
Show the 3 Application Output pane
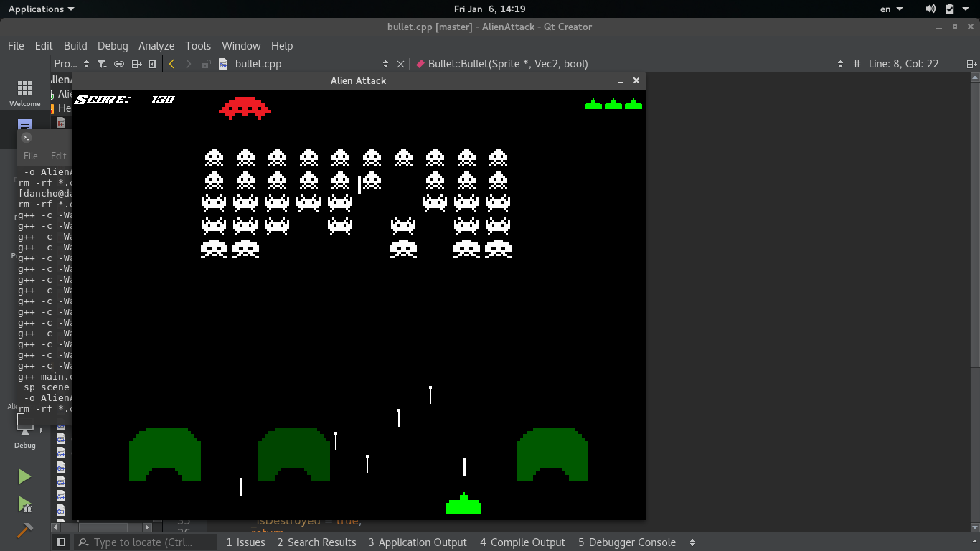[418, 542]
